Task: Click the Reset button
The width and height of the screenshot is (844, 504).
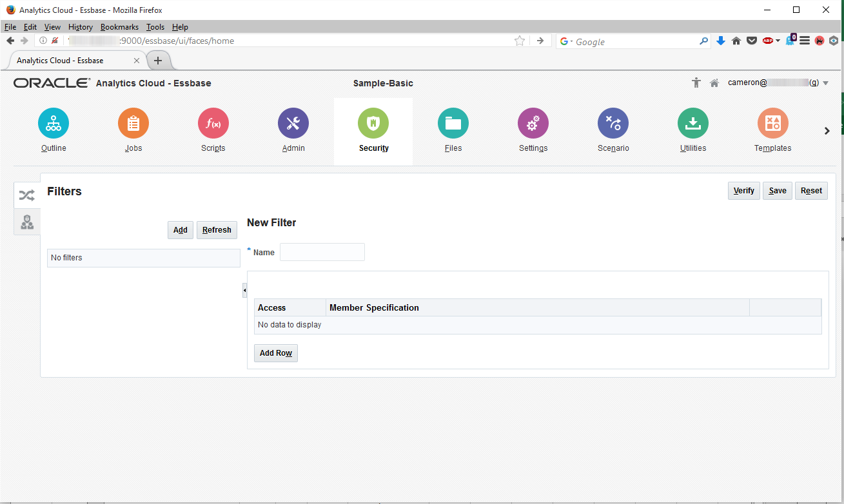Action: (x=811, y=191)
